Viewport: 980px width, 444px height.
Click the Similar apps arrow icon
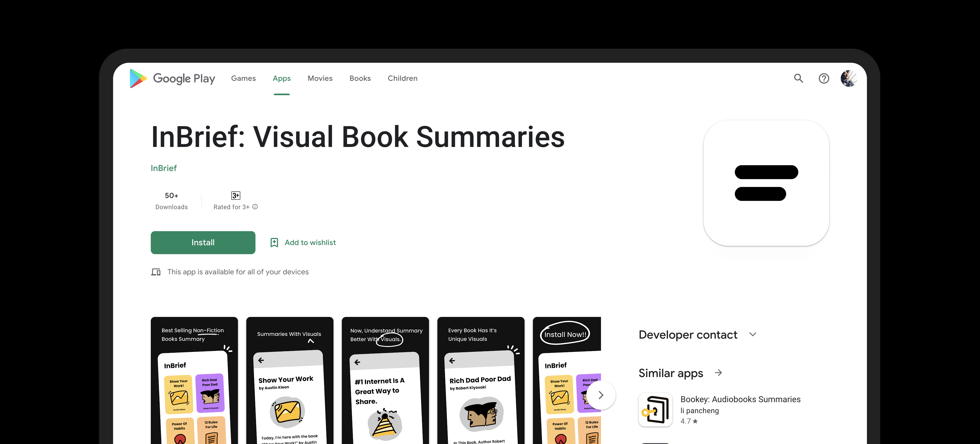point(718,373)
